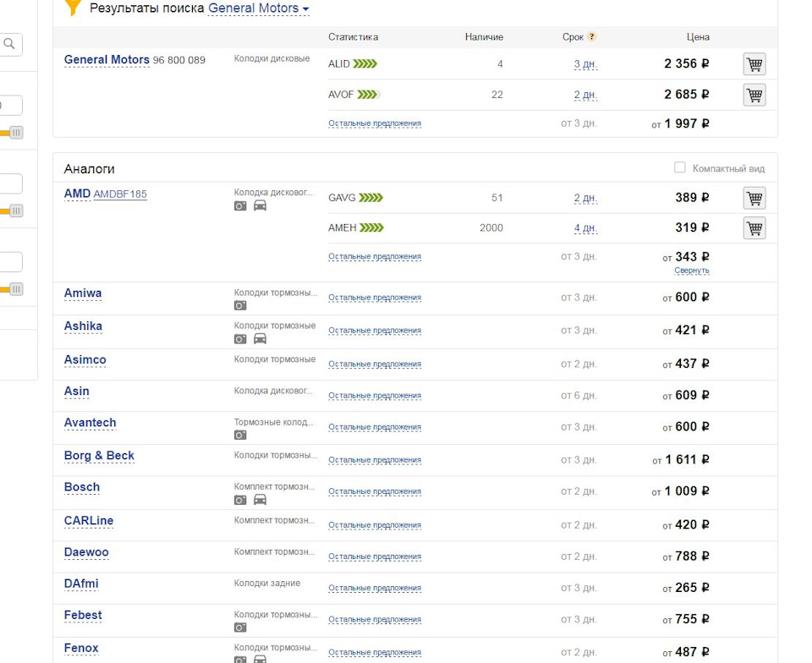
Task: Enable the Компактный вид checkbox
Action: [679, 167]
